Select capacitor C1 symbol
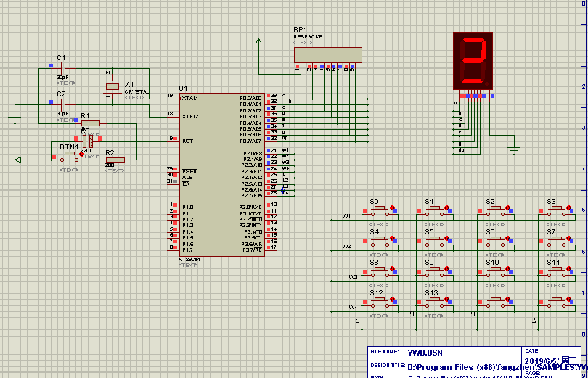Image resolution: width=588 pixels, height=378 pixels. (63, 69)
